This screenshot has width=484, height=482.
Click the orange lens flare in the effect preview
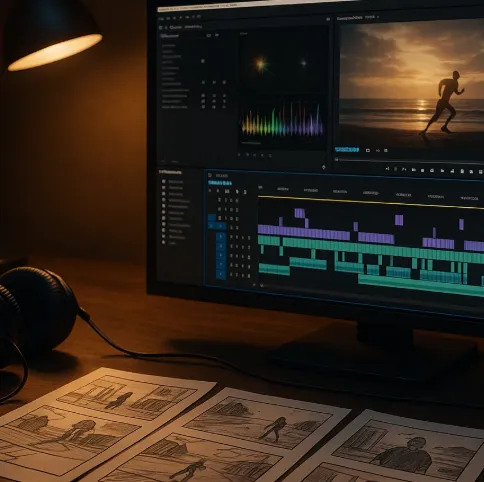[x=261, y=64]
